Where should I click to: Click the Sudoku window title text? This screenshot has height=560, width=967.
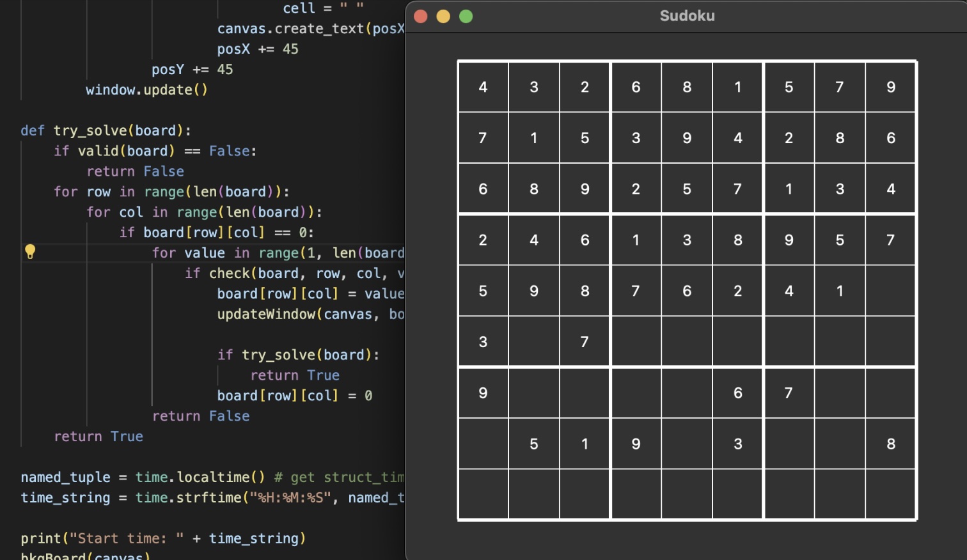click(687, 16)
